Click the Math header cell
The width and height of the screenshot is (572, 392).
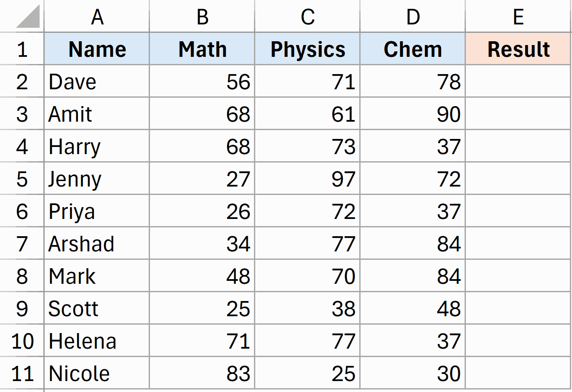(202, 49)
